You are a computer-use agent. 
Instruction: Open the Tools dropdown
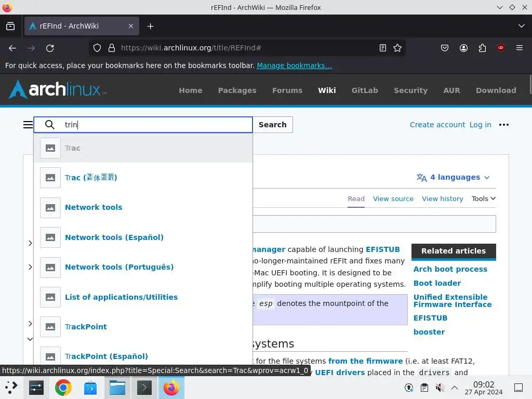coord(484,199)
